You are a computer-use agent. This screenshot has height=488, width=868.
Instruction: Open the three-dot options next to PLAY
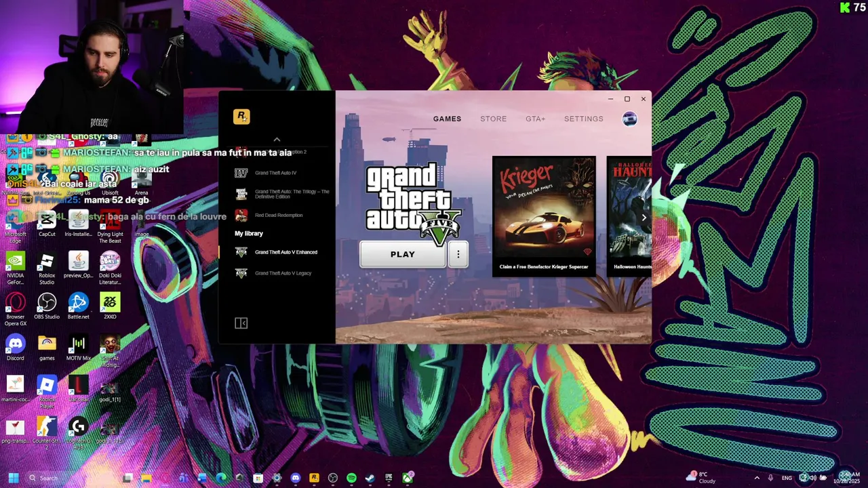[x=458, y=254]
